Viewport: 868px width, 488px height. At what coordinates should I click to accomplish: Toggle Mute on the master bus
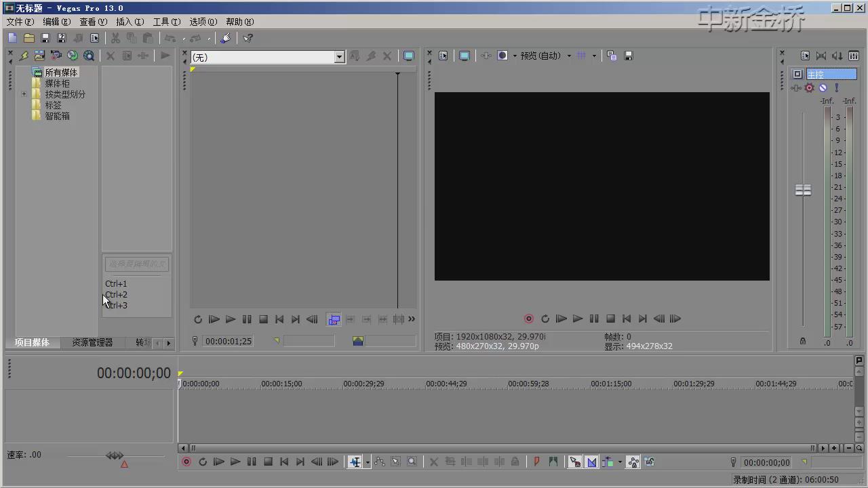click(823, 87)
